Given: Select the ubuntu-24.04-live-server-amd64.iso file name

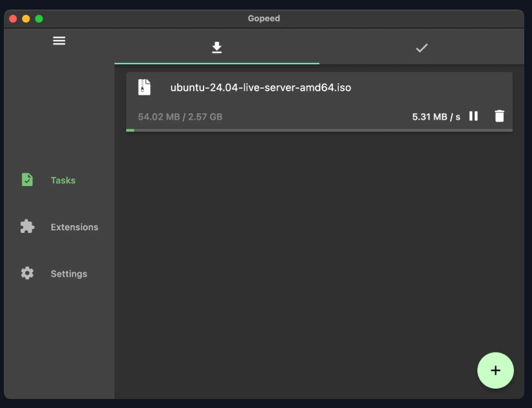Looking at the screenshot, I should pyautogui.click(x=260, y=88).
